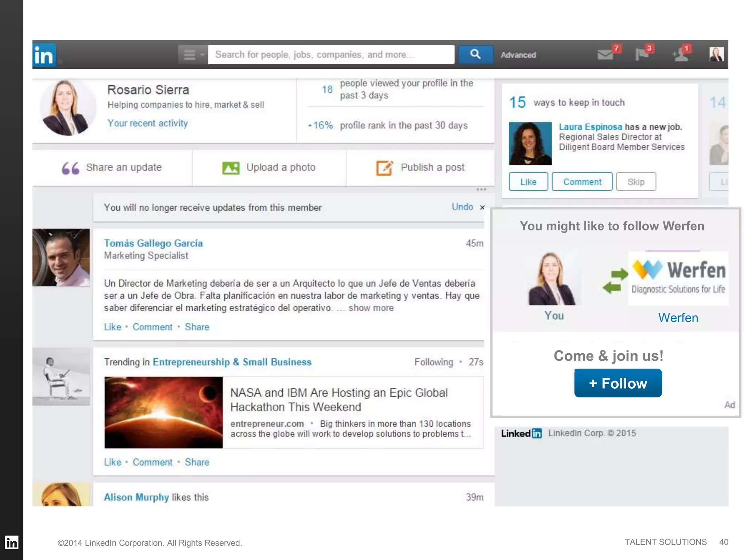
Task: Click the "ways to keep in touch" heading
Action: (x=579, y=102)
